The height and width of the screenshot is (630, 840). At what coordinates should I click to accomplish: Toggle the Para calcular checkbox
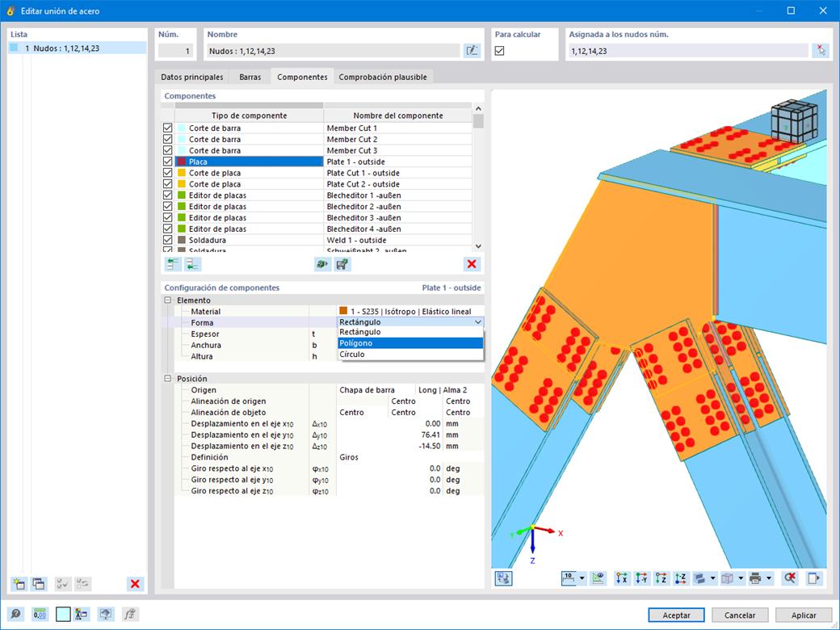500,51
